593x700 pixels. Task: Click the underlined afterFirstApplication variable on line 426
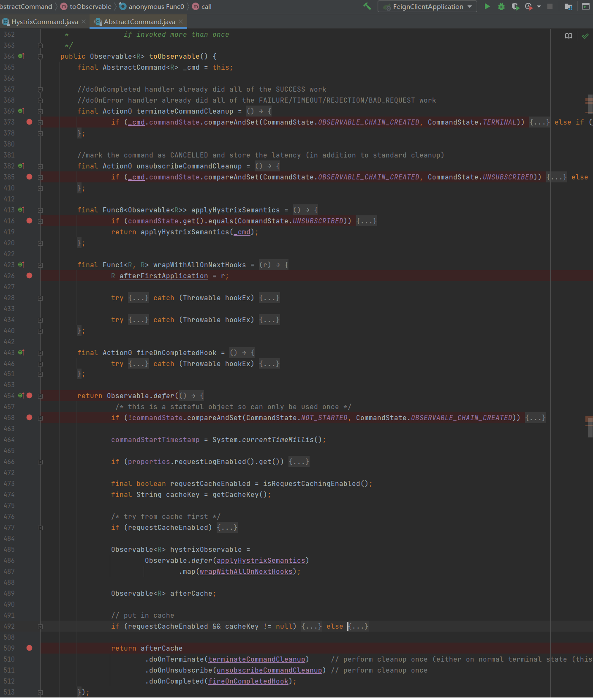pos(163,276)
